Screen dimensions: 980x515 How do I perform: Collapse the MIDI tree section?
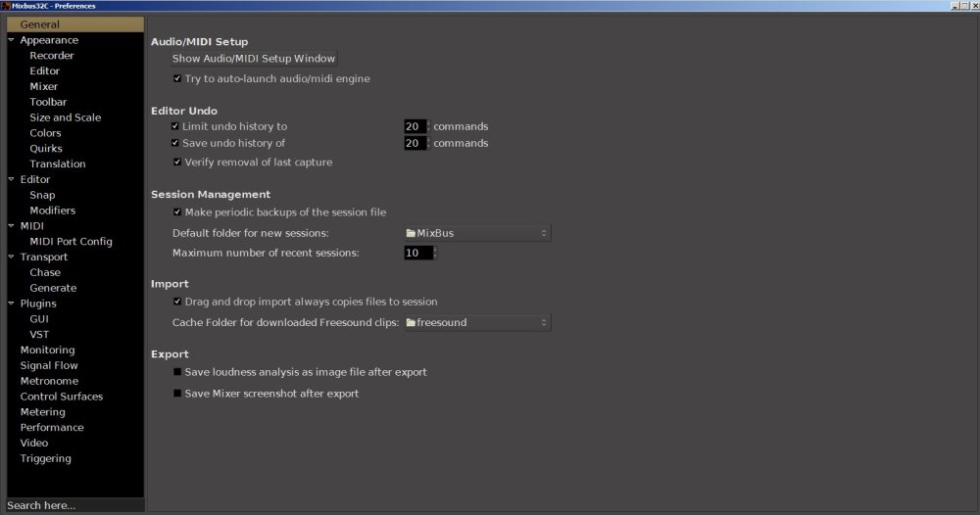point(11,225)
